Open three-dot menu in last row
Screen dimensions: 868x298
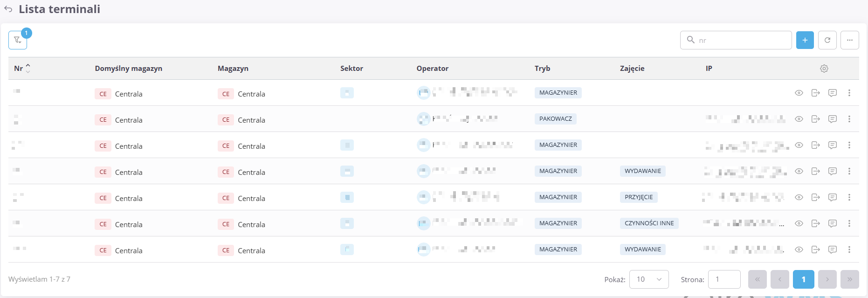pyautogui.click(x=849, y=249)
